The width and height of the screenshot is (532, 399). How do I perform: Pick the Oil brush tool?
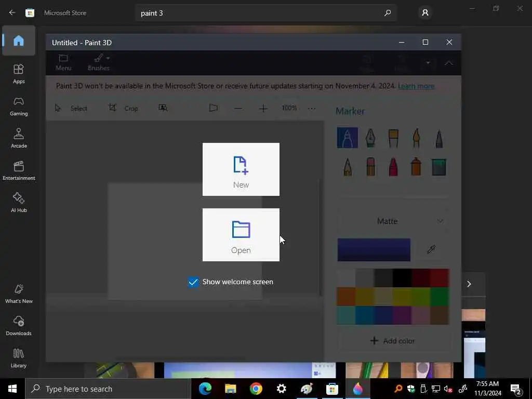393,138
